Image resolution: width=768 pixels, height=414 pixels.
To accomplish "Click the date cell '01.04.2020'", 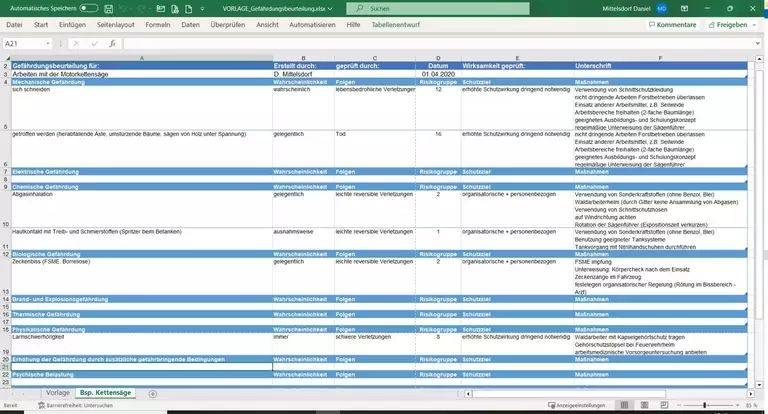I will 438,74.
